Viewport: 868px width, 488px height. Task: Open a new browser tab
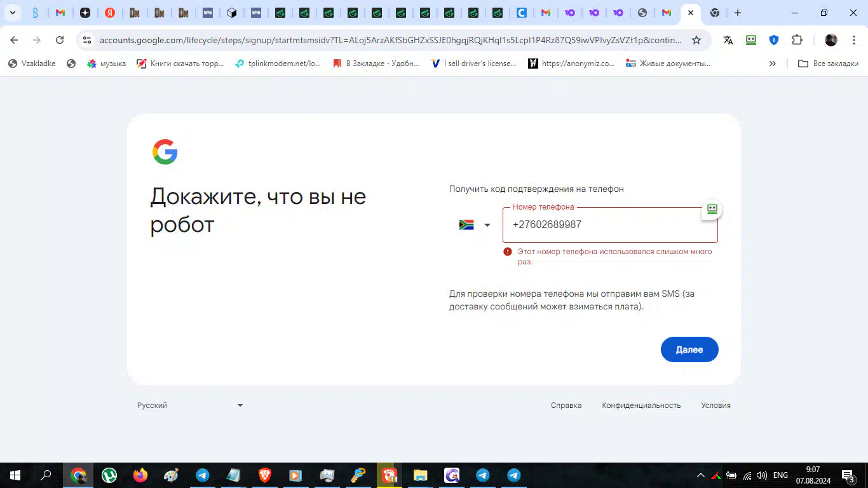pos(737,13)
